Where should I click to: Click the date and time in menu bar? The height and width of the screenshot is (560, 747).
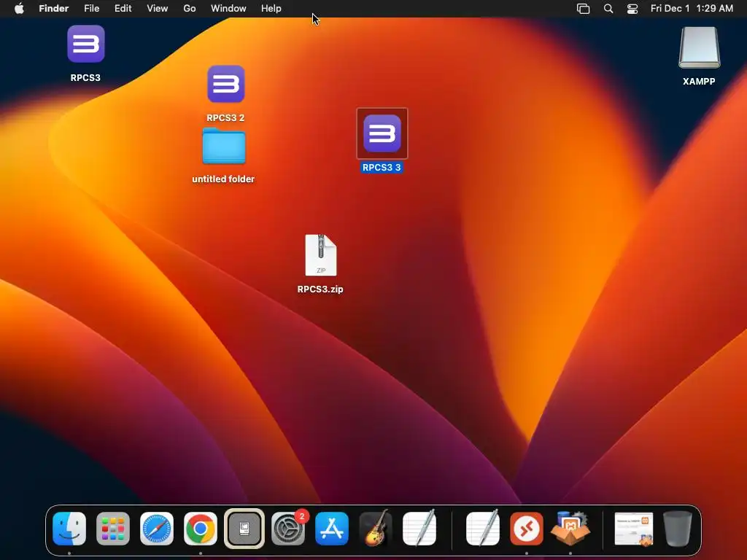692,9
